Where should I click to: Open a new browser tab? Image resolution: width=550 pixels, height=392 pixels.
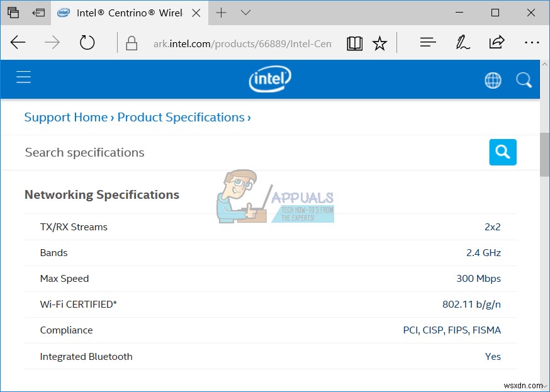220,13
